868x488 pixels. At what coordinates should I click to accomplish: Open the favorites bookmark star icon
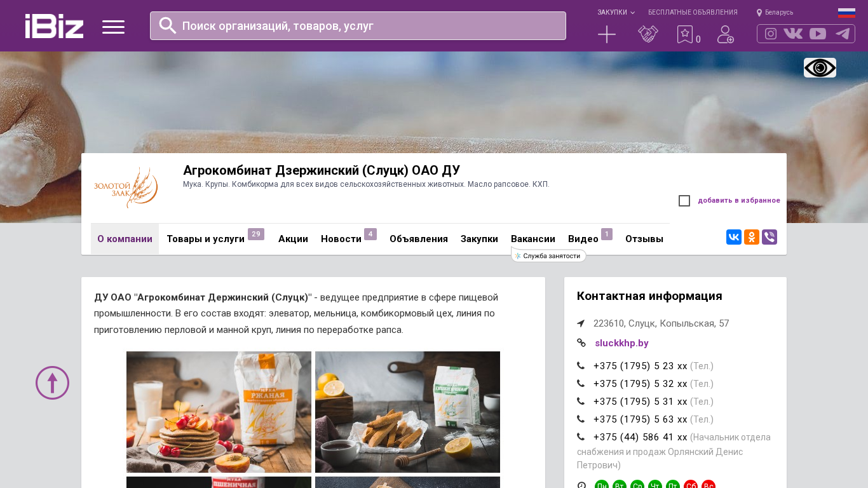click(684, 34)
